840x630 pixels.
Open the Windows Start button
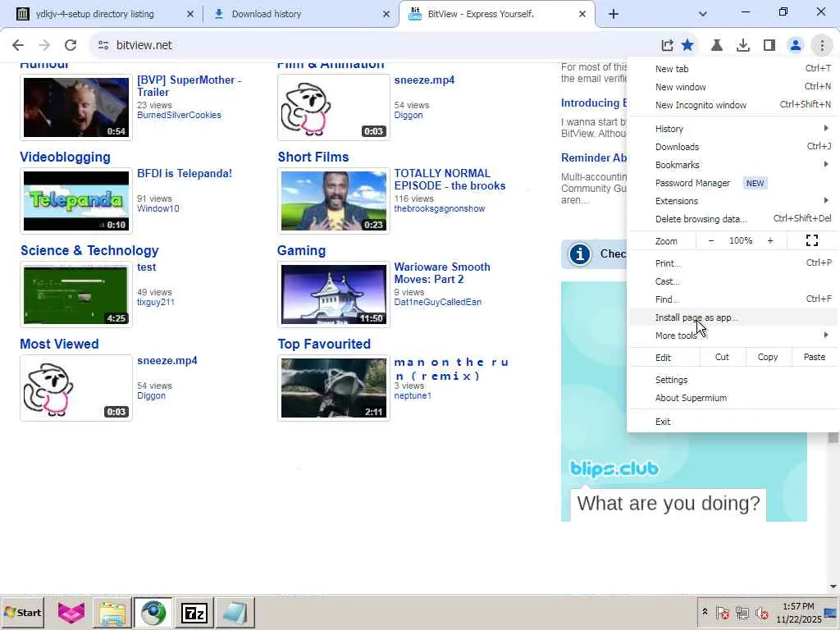[23, 612]
